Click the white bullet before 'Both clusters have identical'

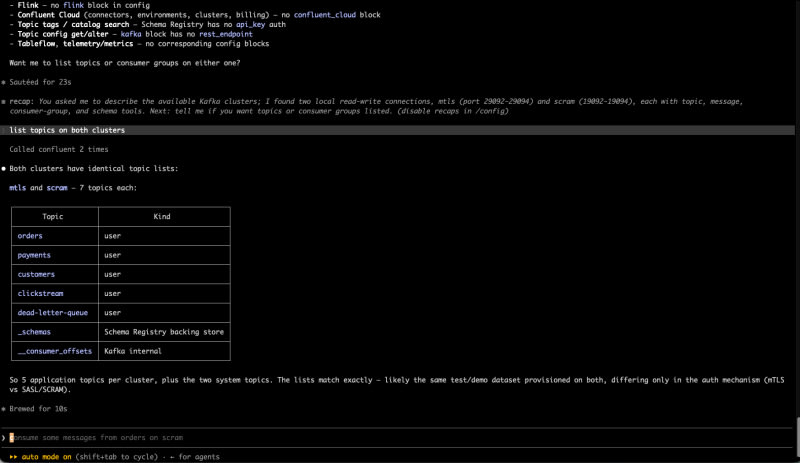coord(4,168)
